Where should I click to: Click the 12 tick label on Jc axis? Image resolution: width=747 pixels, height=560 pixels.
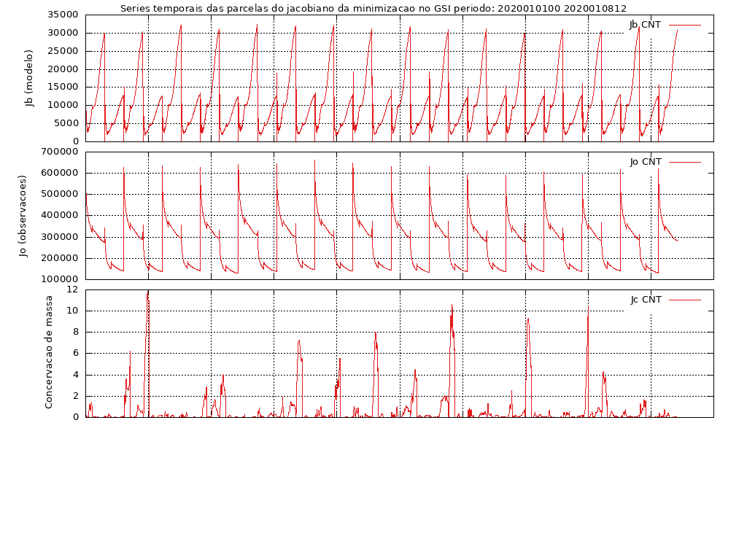tap(71, 289)
